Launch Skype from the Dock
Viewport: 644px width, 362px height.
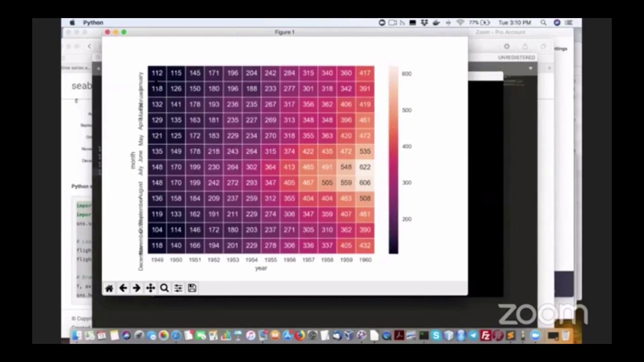(436, 335)
